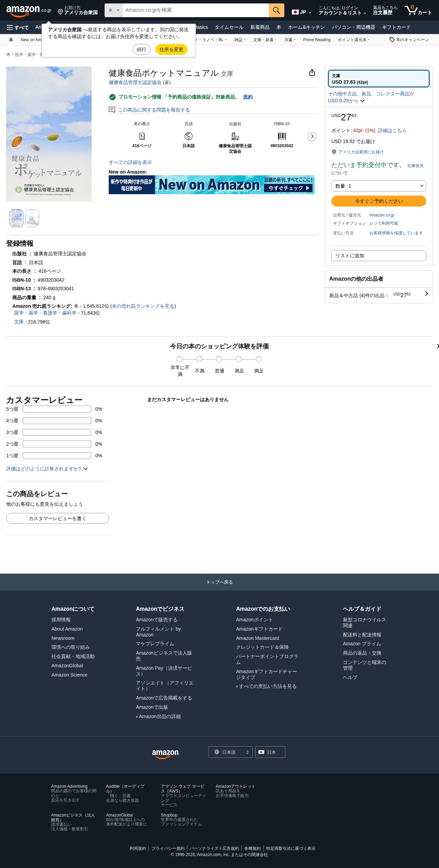Click the 詳細はこちら points link

pos(392,131)
